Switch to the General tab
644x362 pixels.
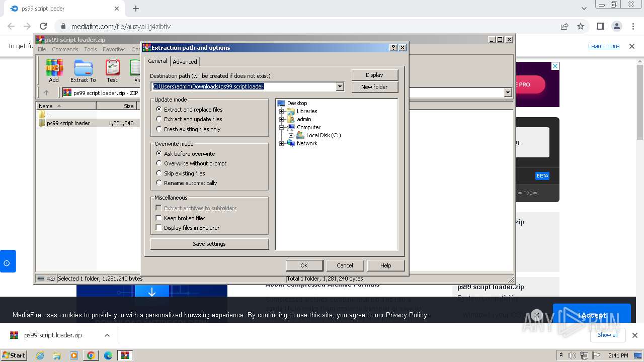point(157,61)
